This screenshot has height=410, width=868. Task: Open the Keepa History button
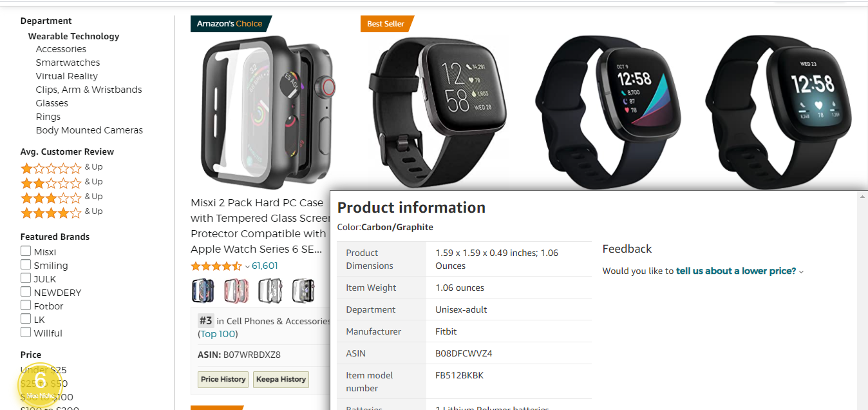pyautogui.click(x=281, y=379)
